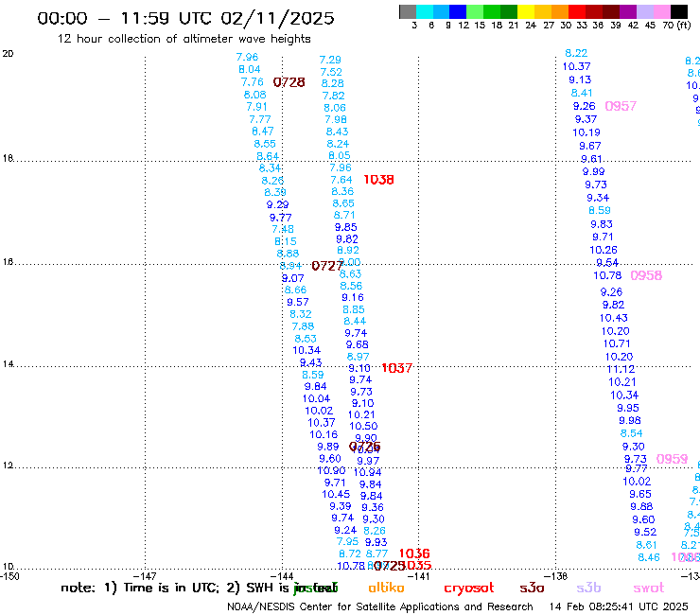Click the title date "02/11/2025"
The width and height of the screenshot is (700, 615).
[277, 18]
